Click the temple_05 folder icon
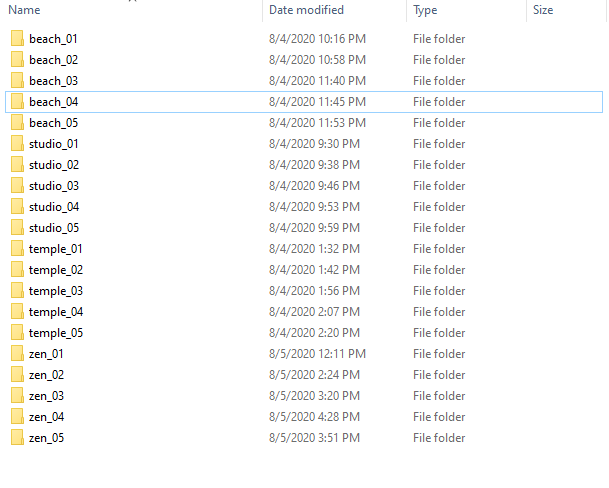The image size is (609, 488). [17, 332]
